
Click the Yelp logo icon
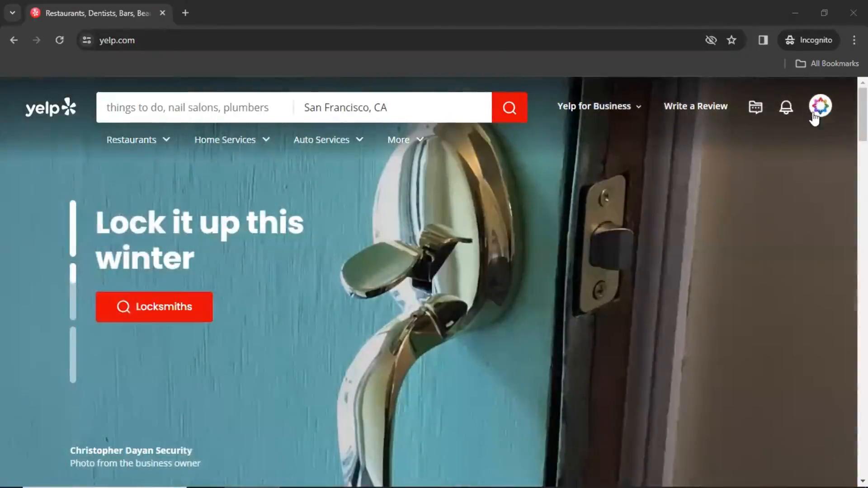pyautogui.click(x=51, y=107)
